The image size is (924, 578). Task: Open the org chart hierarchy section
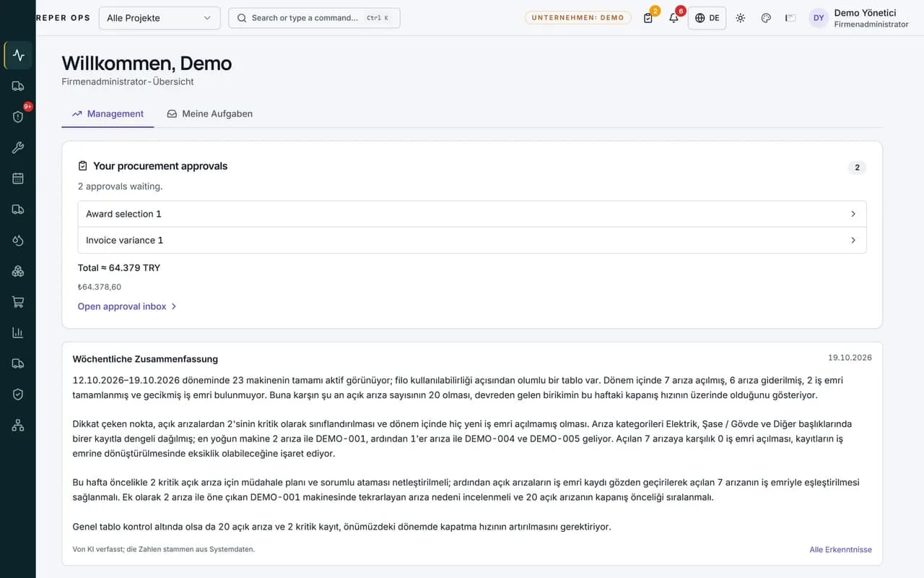(18, 426)
